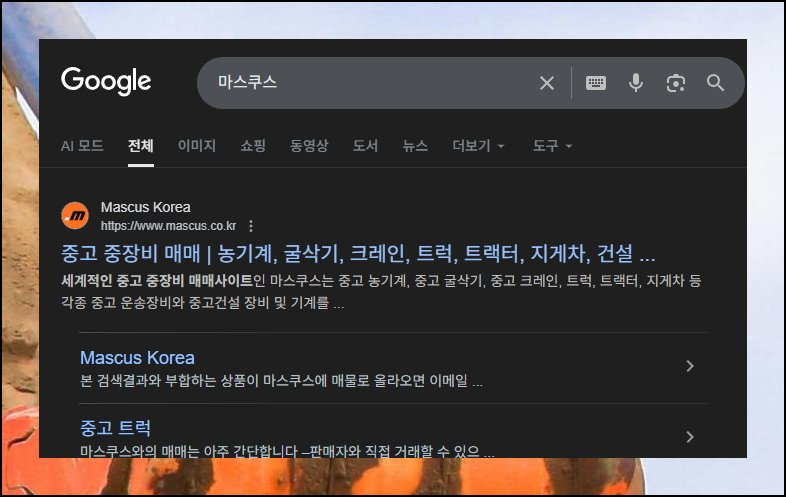Go to Google home via the logo
The width and height of the screenshot is (786, 497).
point(106,81)
